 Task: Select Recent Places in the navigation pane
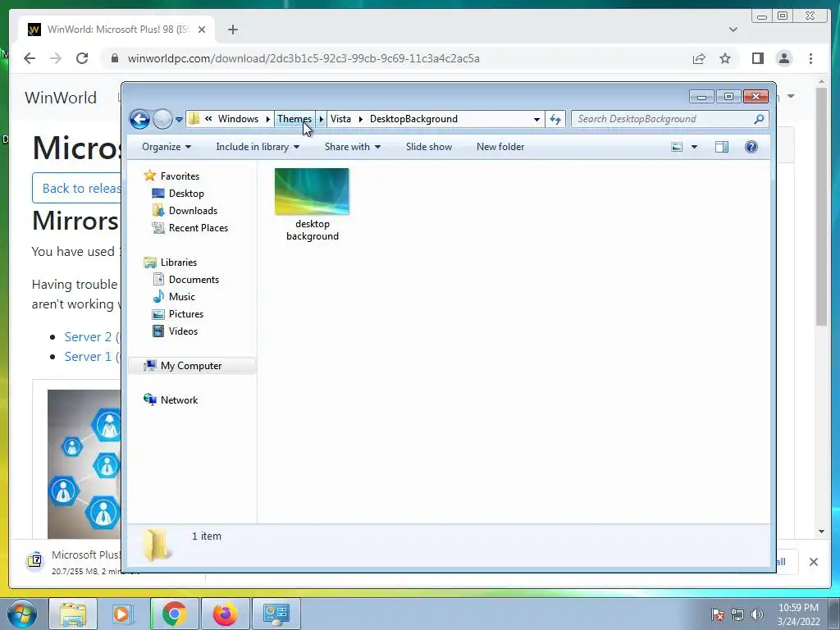click(x=199, y=228)
